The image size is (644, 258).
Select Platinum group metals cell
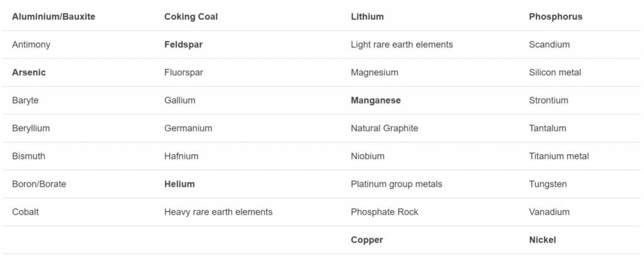pyautogui.click(x=396, y=184)
